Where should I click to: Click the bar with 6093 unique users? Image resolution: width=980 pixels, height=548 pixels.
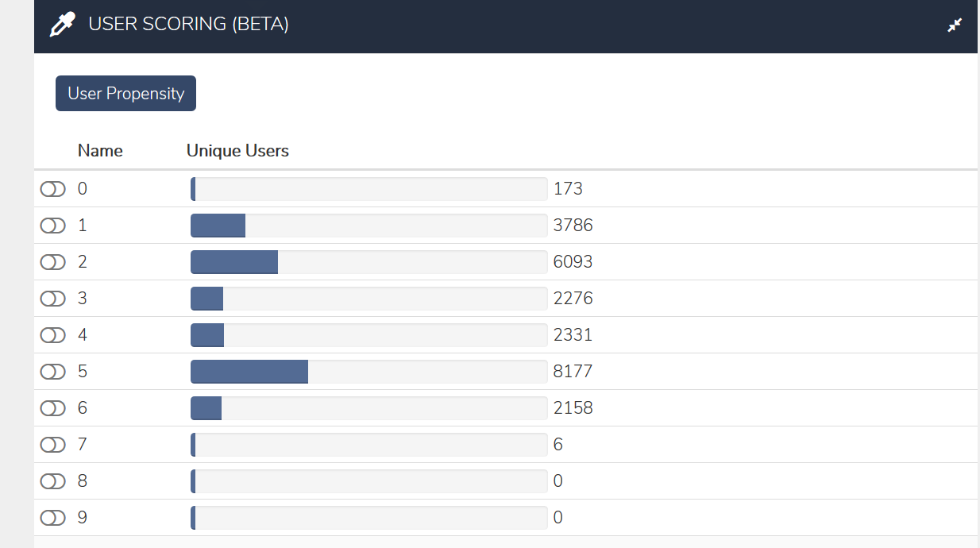point(369,262)
